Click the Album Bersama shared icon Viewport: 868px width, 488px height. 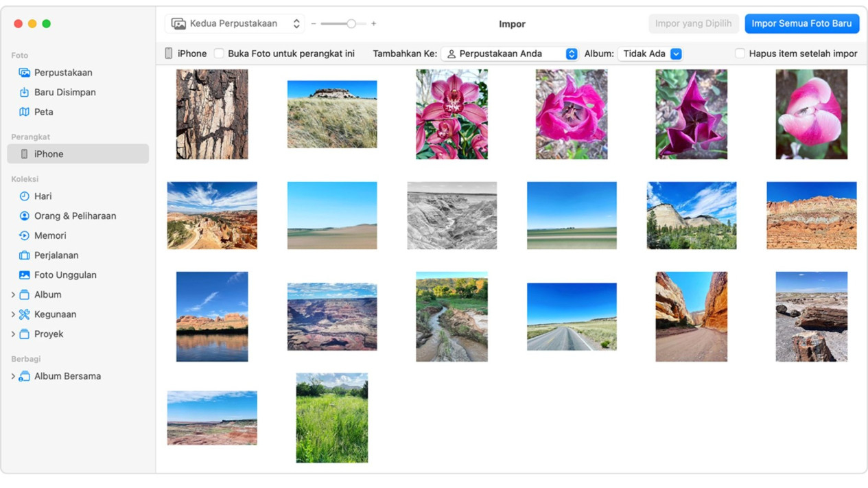[24, 376]
